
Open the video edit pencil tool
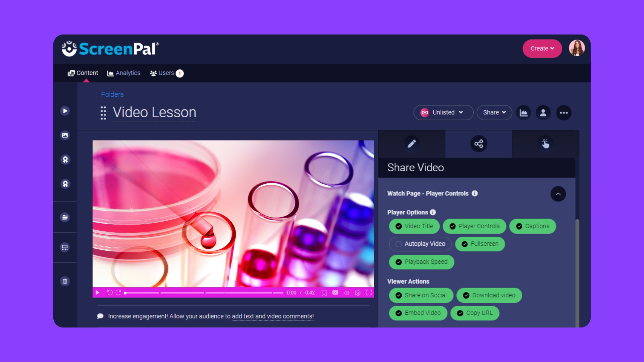coord(411,143)
